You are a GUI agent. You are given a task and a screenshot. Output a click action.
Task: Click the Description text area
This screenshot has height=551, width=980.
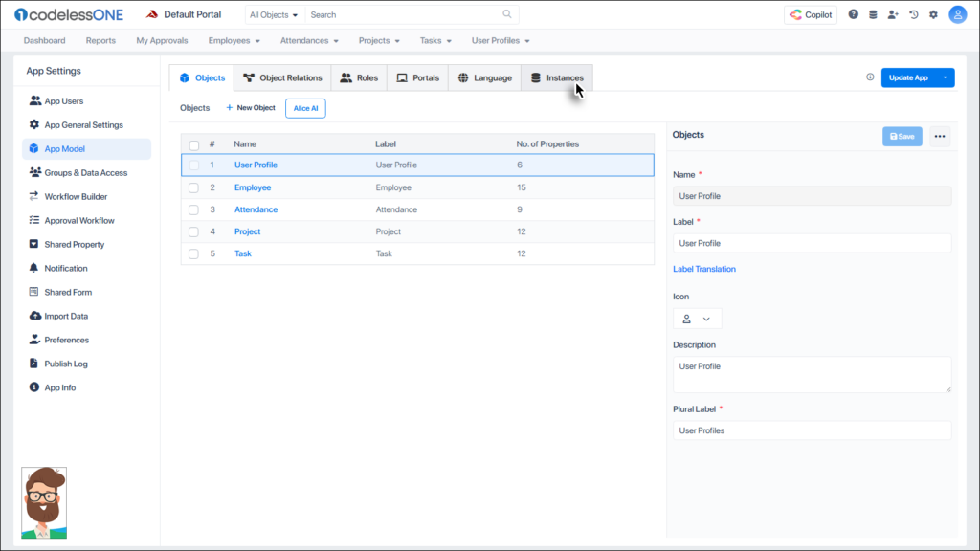812,374
